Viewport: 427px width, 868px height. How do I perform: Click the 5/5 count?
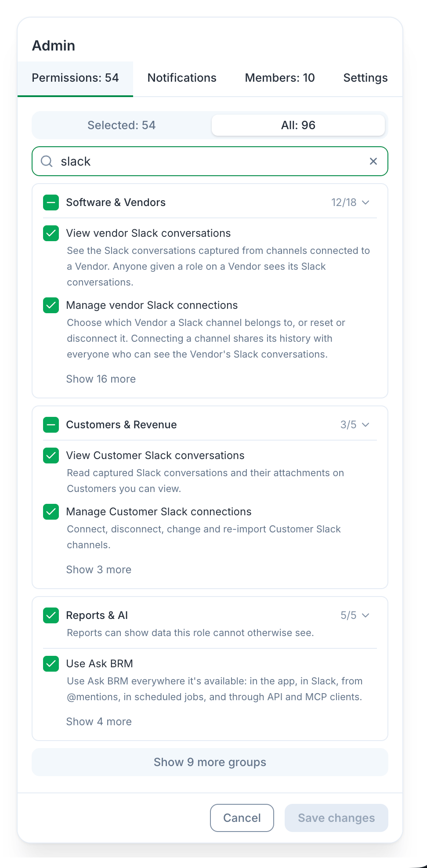[x=348, y=615]
